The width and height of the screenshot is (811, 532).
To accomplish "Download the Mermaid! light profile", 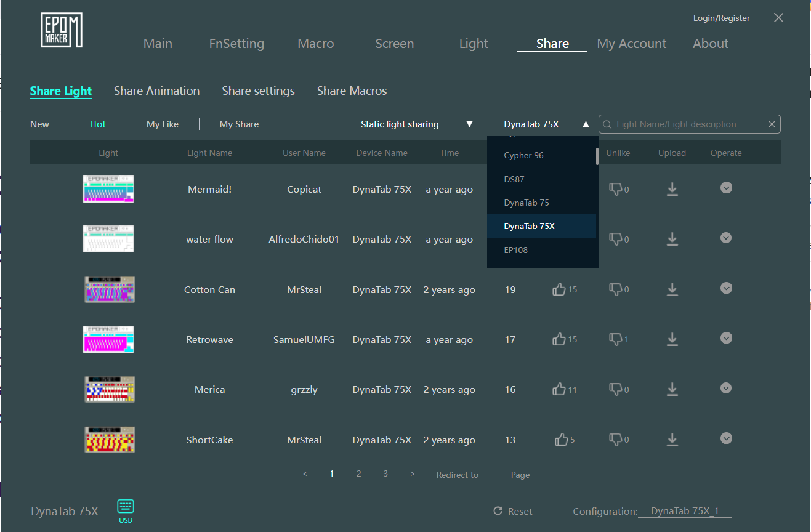I will [672, 189].
